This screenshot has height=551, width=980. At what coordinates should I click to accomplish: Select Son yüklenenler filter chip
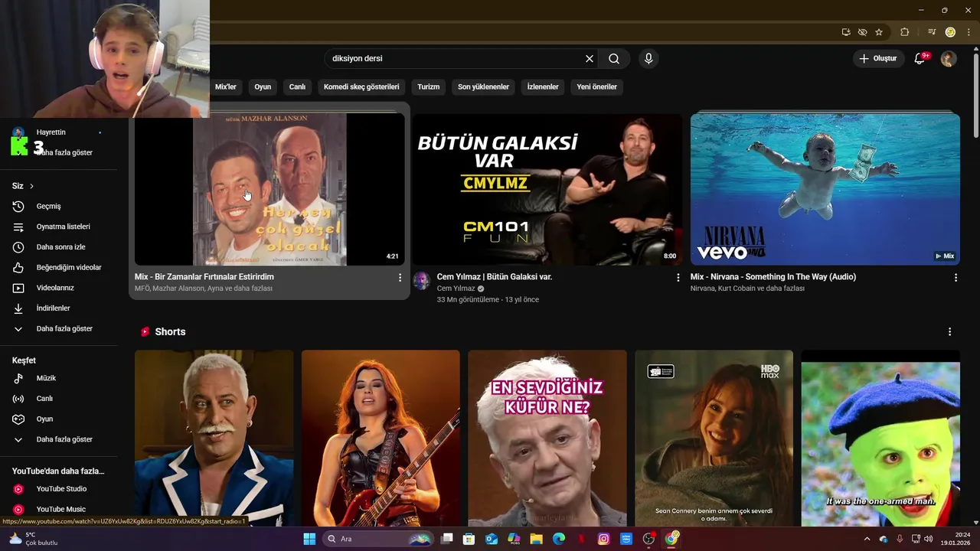483,87
